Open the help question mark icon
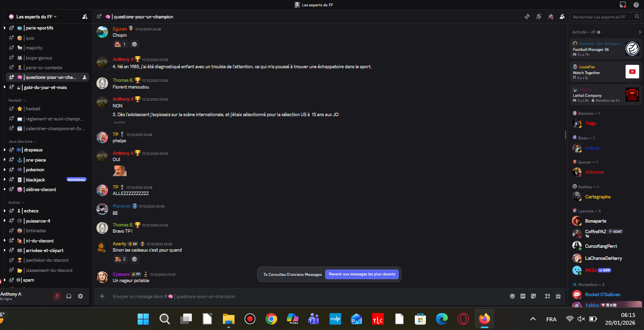Viewport: 644px width, 330px height. (636, 5)
